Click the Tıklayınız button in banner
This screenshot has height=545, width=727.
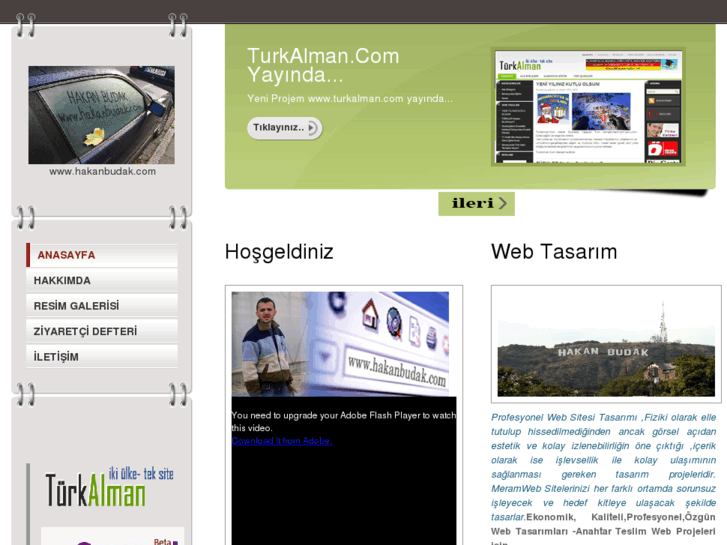coord(284,128)
